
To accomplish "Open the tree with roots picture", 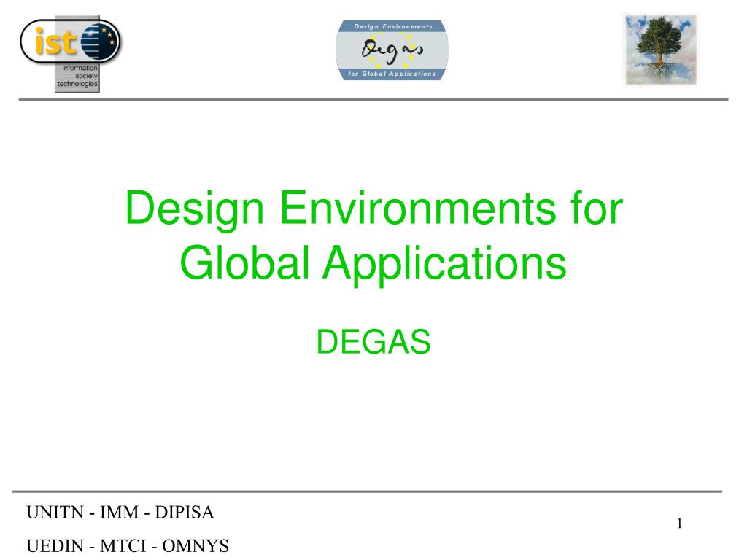I will (x=661, y=50).
